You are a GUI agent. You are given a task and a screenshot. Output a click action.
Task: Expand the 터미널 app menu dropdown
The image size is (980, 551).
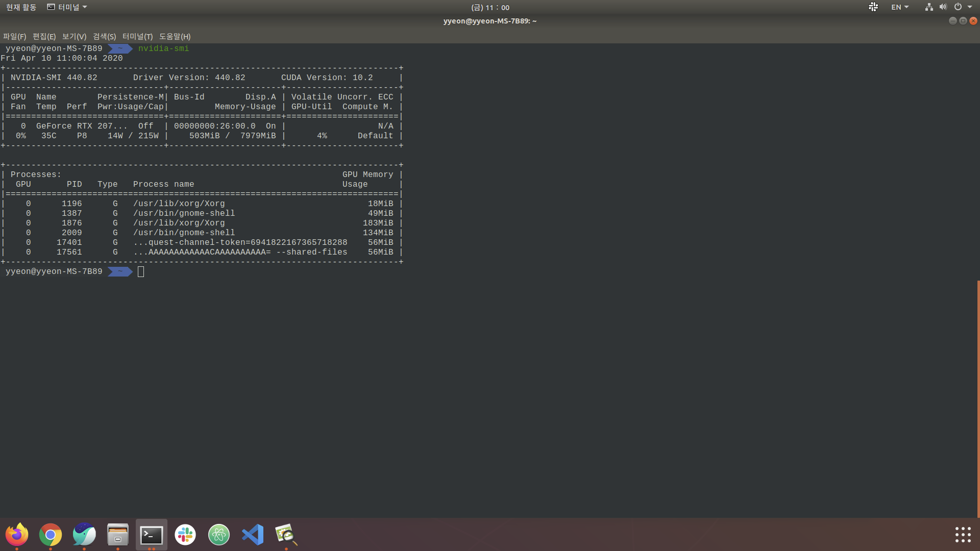67,7
